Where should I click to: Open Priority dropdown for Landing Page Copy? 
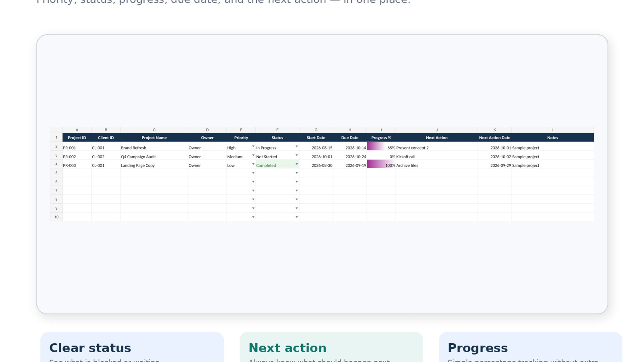253,164
